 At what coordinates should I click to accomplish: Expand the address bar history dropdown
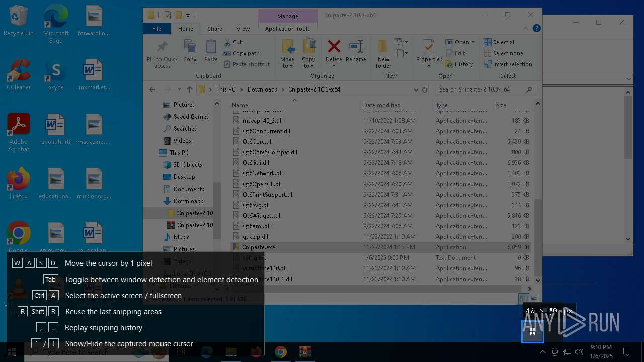coord(416,89)
